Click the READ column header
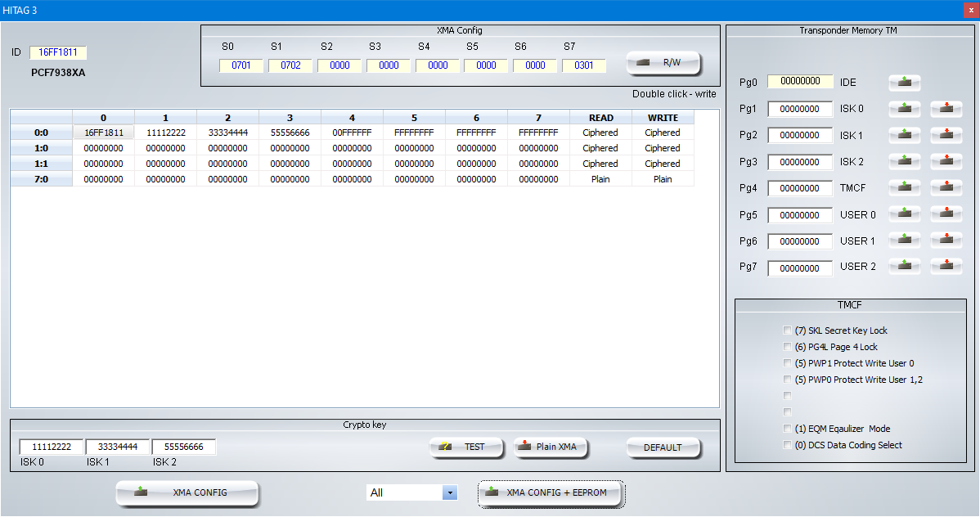Image resolution: width=980 pixels, height=517 pixels. (600, 118)
